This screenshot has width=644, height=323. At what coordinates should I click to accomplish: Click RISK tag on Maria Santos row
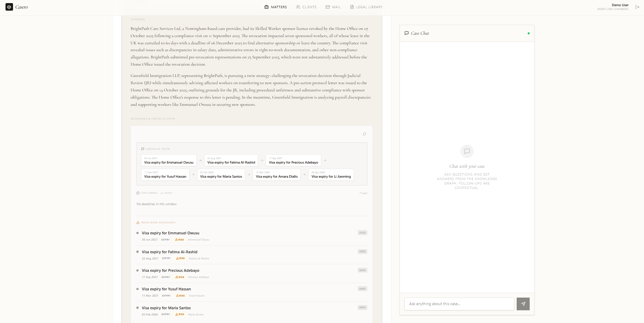pos(180,314)
